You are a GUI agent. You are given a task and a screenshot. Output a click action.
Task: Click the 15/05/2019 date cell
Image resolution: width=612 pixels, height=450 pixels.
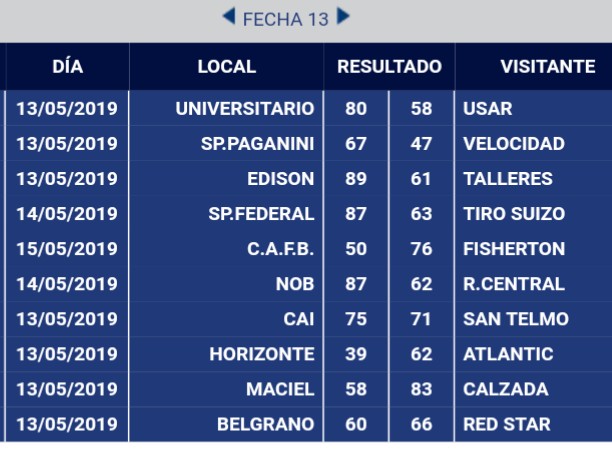(x=67, y=249)
